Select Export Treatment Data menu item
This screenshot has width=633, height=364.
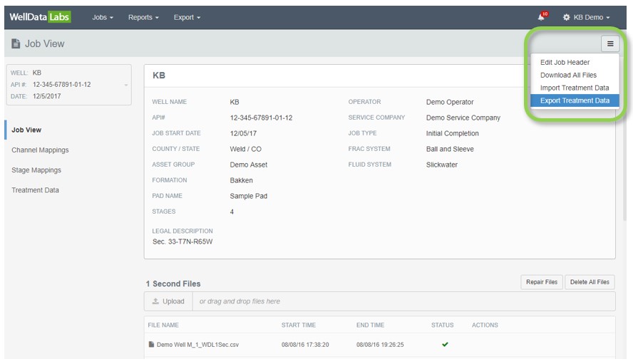pos(575,100)
